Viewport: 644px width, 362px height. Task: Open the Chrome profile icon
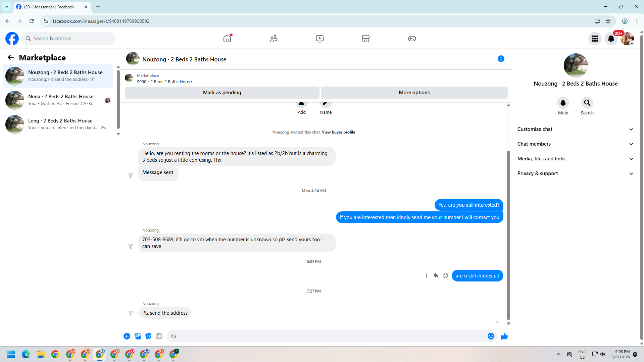(625, 21)
